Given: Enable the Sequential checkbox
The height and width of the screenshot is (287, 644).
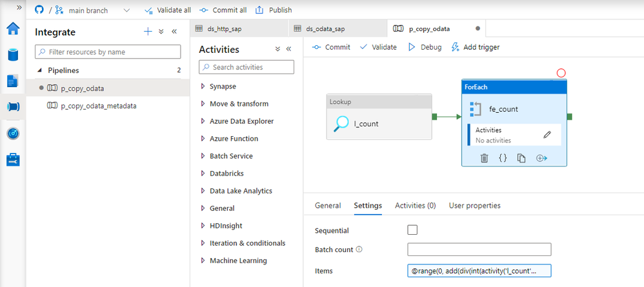Looking at the screenshot, I should pyautogui.click(x=412, y=230).
